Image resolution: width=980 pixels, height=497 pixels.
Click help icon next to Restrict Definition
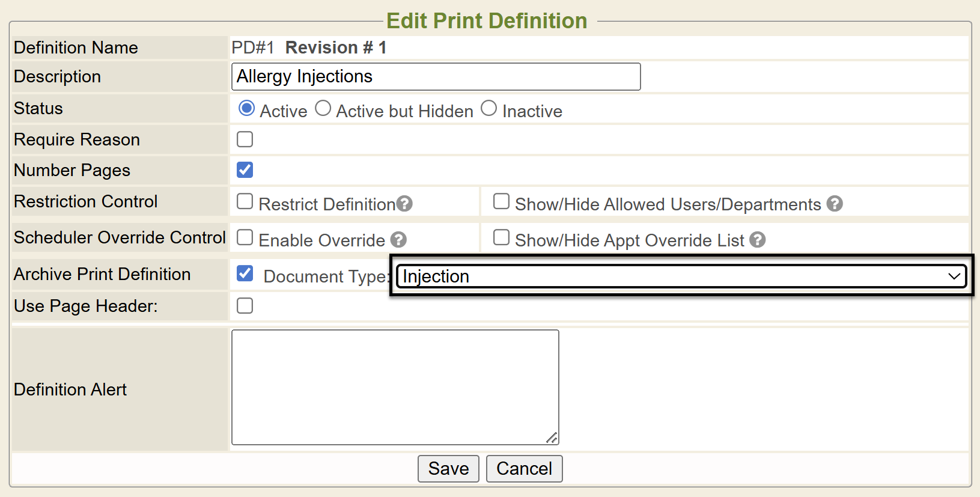pyautogui.click(x=404, y=204)
